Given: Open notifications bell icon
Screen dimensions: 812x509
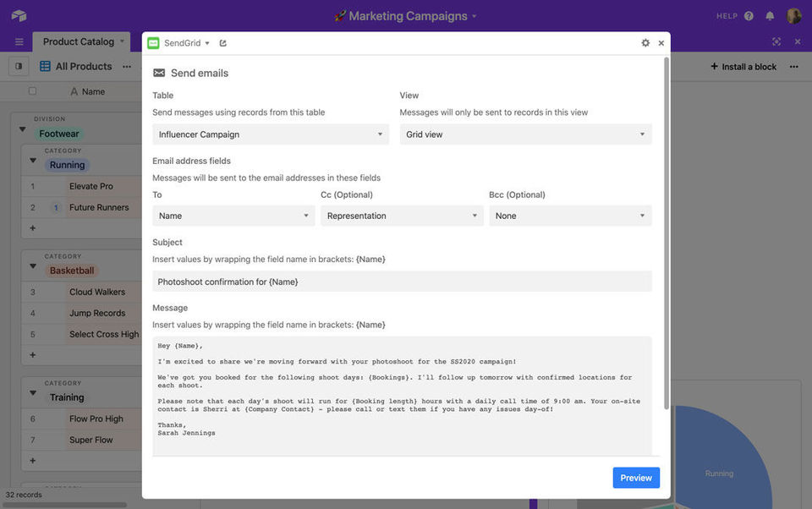Looking at the screenshot, I should [770, 16].
